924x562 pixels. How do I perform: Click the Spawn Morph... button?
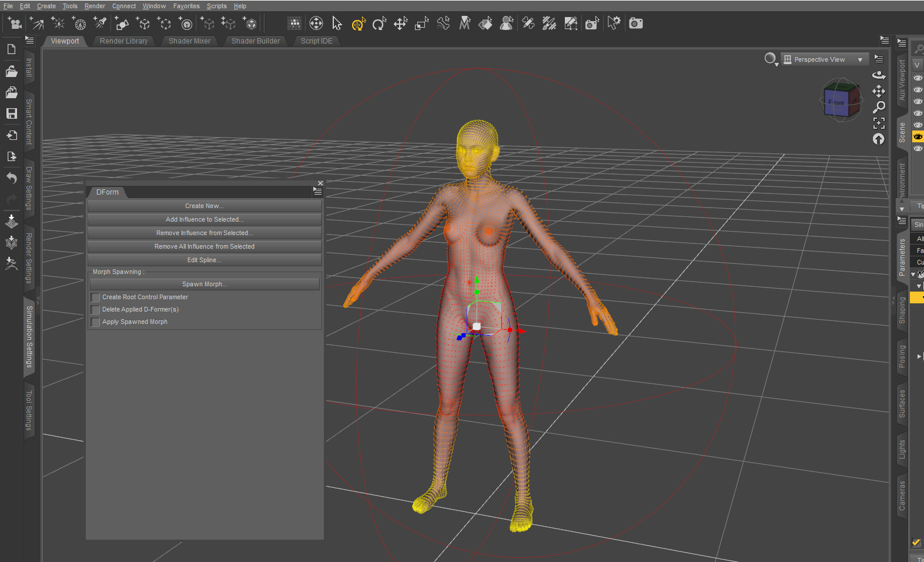pyautogui.click(x=205, y=284)
